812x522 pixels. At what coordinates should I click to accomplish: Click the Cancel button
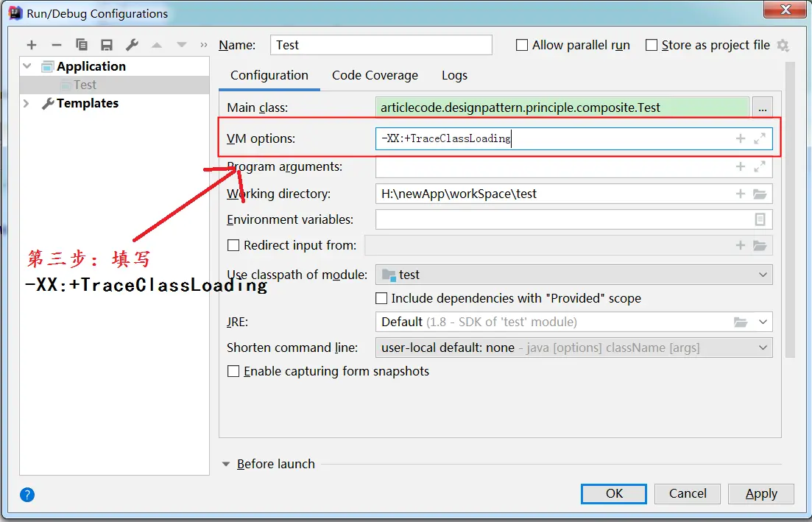pyautogui.click(x=687, y=493)
